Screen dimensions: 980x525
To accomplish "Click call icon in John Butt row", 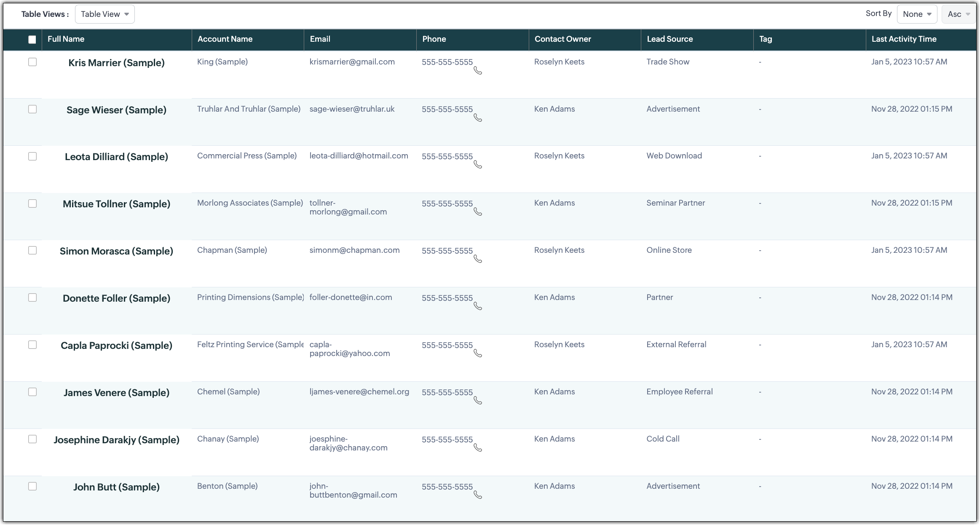I will tap(478, 495).
